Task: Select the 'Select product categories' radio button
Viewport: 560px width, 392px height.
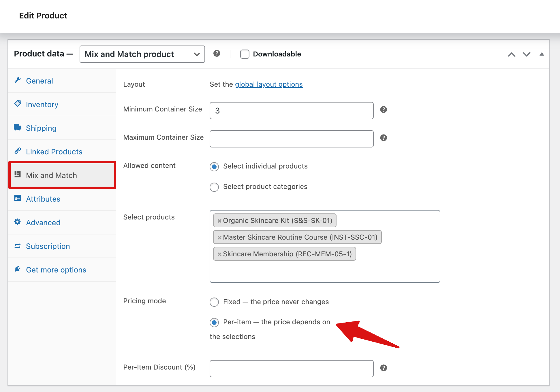Action: [214, 187]
